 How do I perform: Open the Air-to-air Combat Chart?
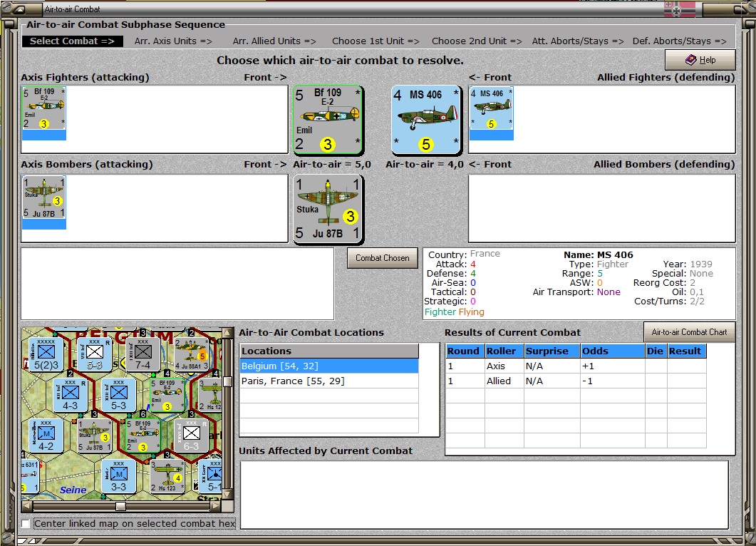pos(688,331)
